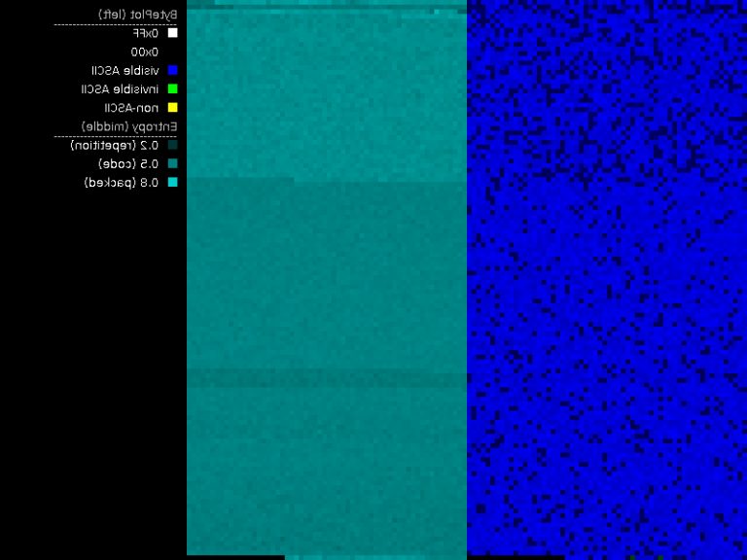Click the cyan 0.8 packed swatch
Viewport: 747px width, 560px height.
click(x=173, y=182)
